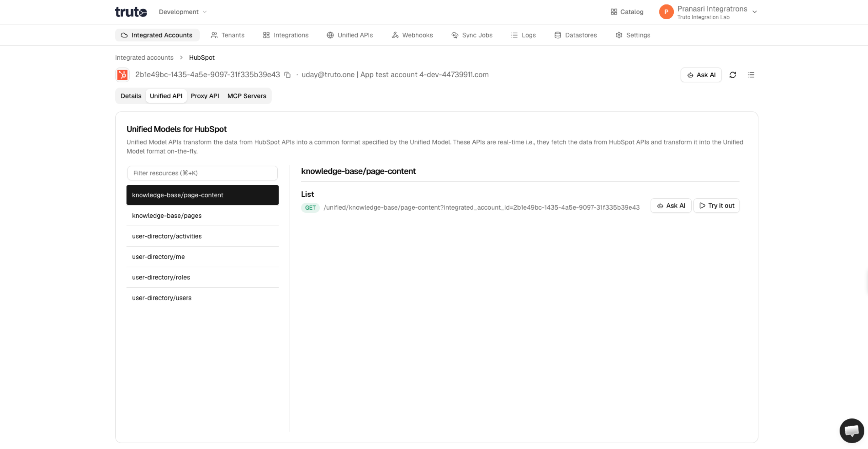Focus the Filter resources input
The height and width of the screenshot is (449, 868).
[202, 173]
